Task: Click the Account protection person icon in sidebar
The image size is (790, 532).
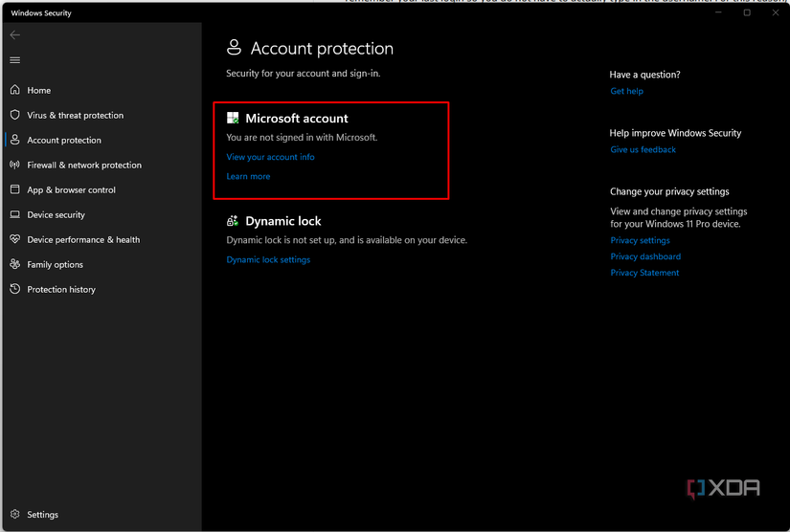Action: [x=15, y=140]
